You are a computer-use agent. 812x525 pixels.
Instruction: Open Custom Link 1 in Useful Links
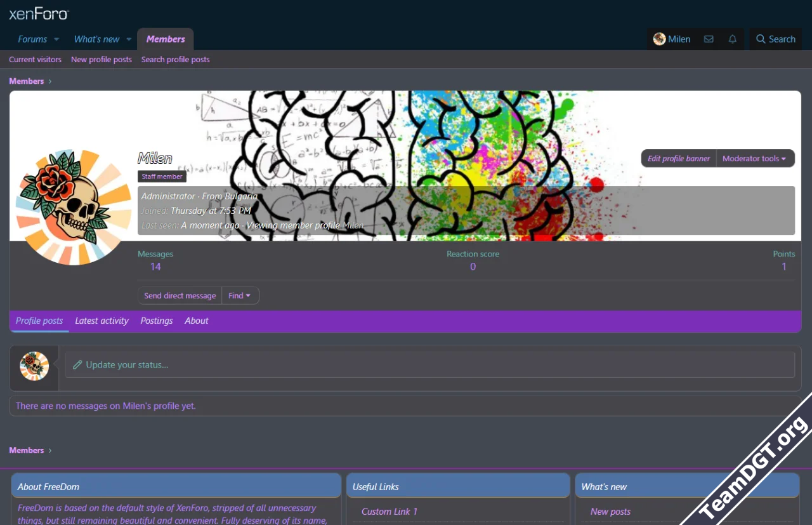[390, 512]
